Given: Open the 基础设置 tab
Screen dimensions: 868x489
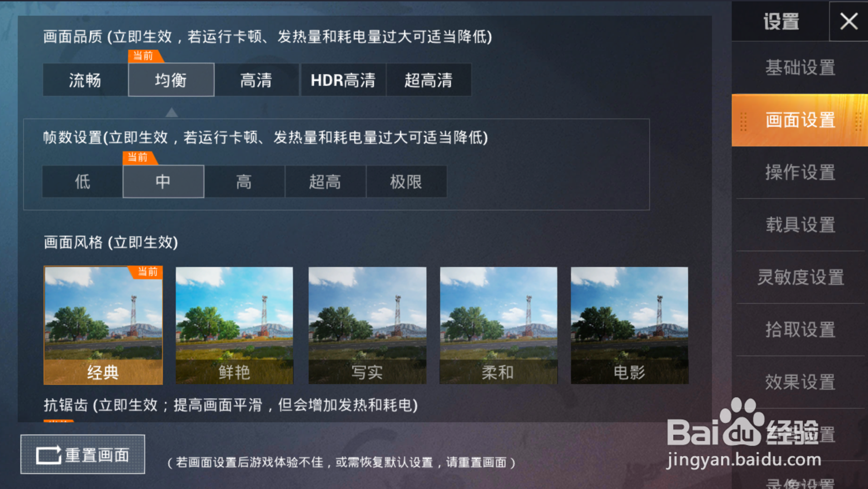Looking at the screenshot, I should pyautogui.click(x=800, y=68).
